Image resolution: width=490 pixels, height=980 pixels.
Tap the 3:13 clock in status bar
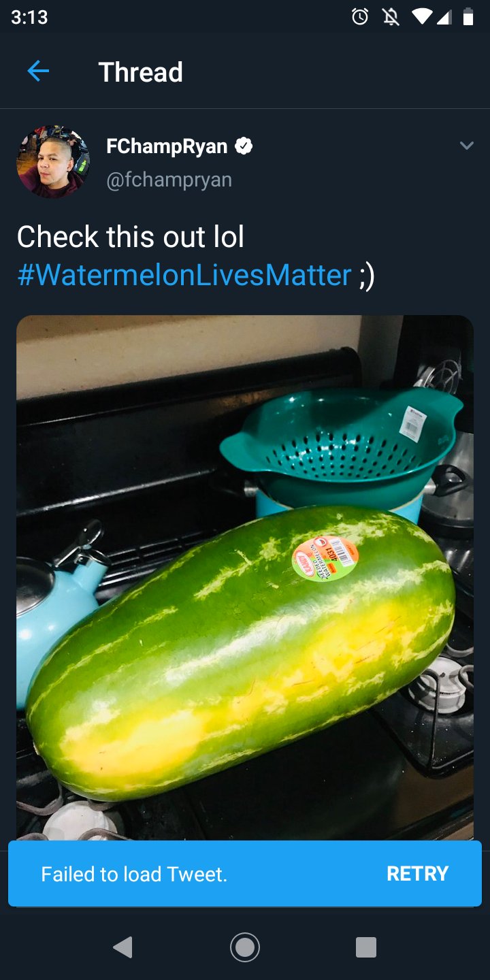(29, 17)
